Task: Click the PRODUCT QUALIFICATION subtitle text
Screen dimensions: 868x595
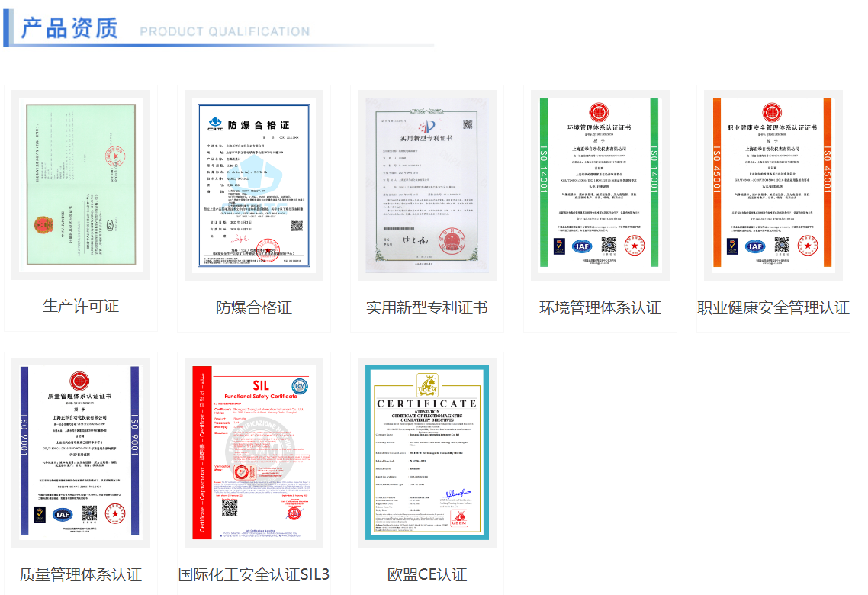Action: point(225,32)
